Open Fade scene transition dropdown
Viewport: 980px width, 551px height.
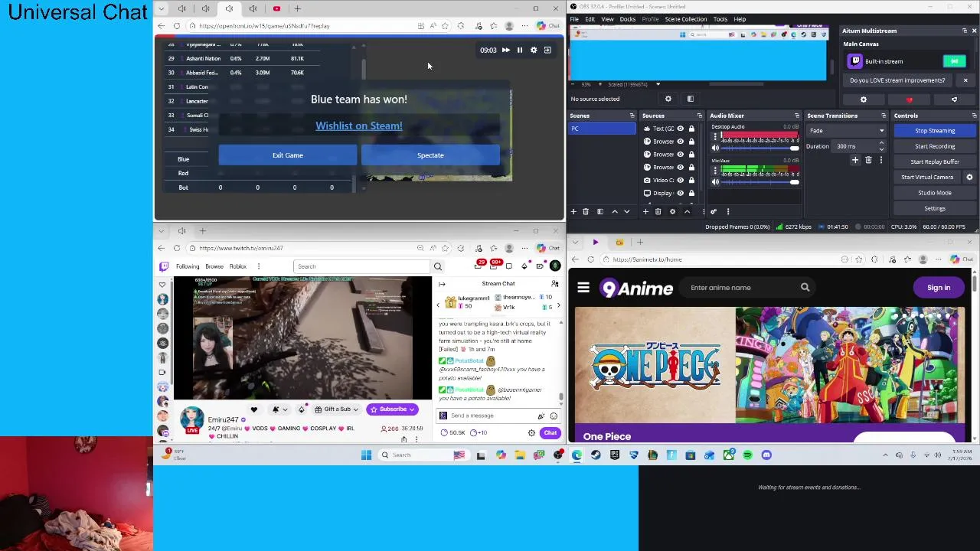coord(847,131)
